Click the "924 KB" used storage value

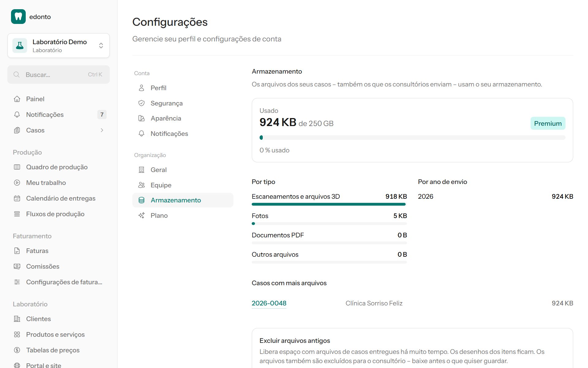(278, 122)
